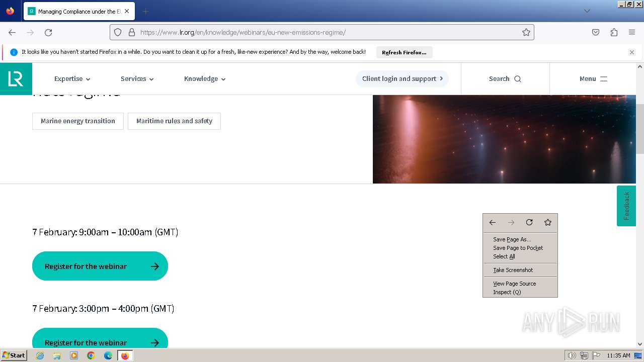Choose Take Screenshot menu entry
This screenshot has width=644, height=362.
(x=520, y=270)
